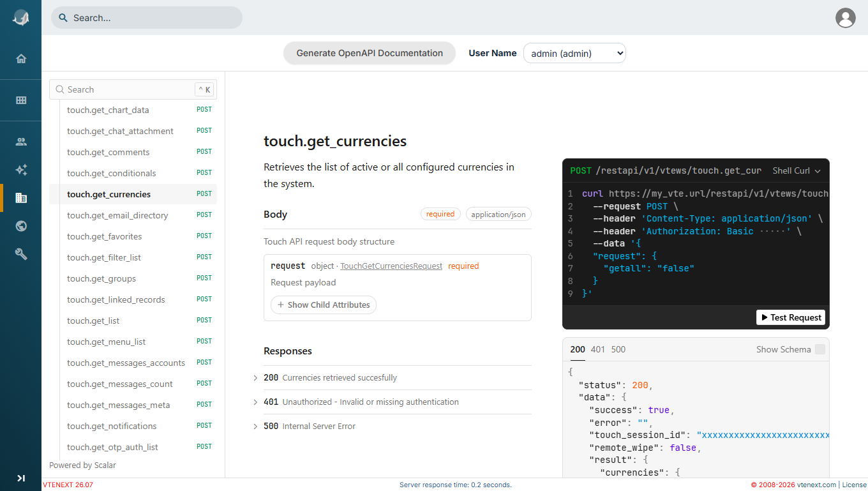Select touch.get_chat_attachment endpoint
868x491 pixels.
[133, 131]
